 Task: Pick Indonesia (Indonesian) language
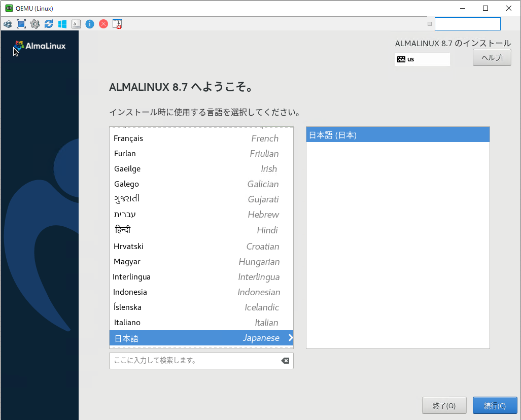pyautogui.click(x=201, y=292)
